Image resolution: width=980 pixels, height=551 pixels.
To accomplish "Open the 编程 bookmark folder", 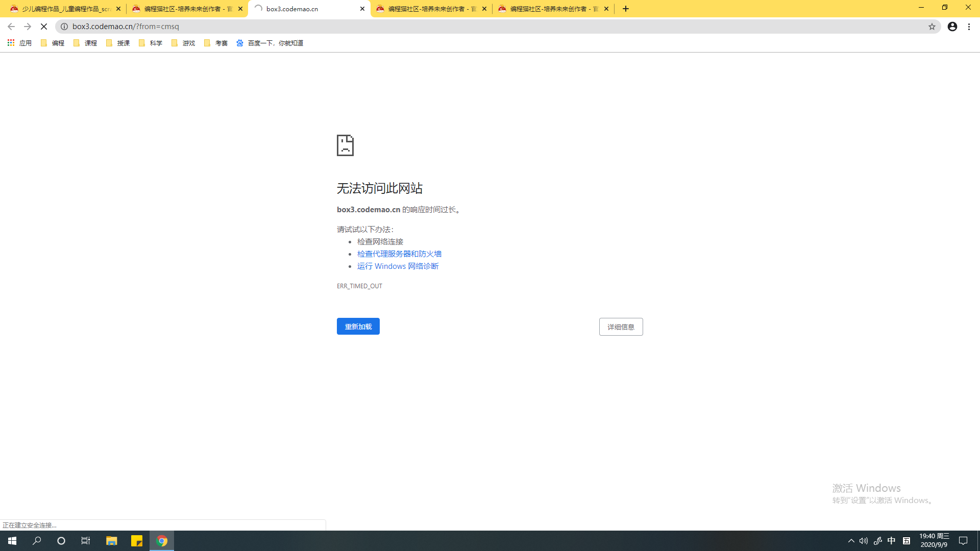I will (x=53, y=43).
